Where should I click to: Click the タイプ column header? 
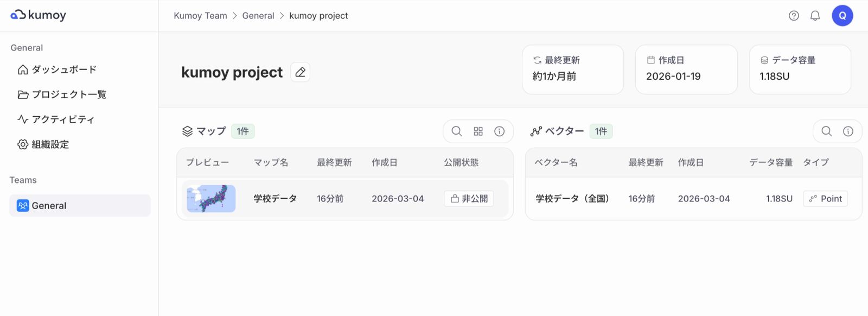(x=816, y=162)
